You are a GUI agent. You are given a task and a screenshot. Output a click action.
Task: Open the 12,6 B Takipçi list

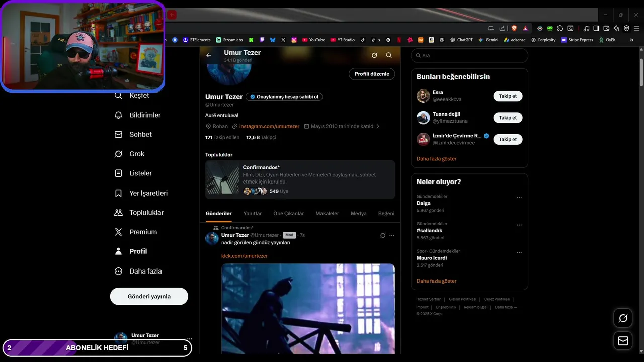point(261,137)
